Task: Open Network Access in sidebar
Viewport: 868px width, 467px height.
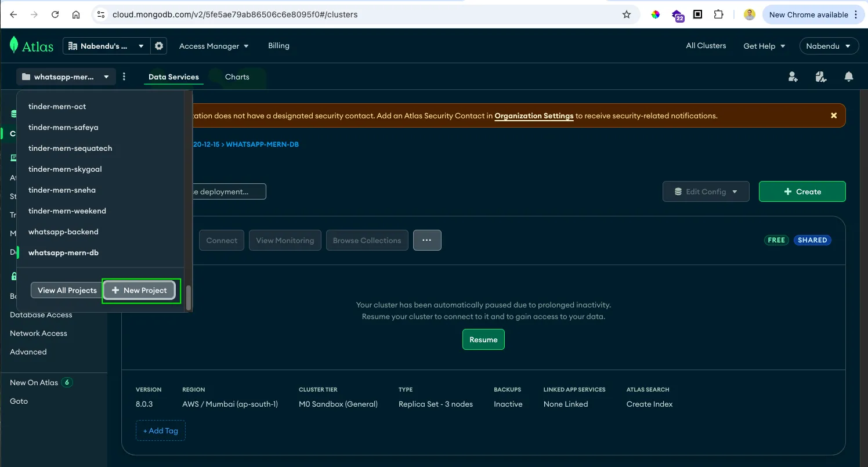Action: pyautogui.click(x=38, y=333)
